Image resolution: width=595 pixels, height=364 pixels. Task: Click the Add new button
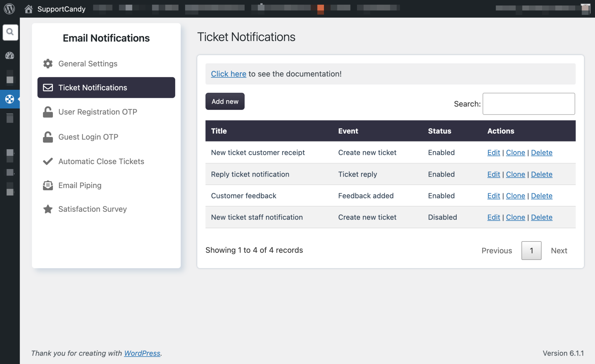[x=225, y=101]
